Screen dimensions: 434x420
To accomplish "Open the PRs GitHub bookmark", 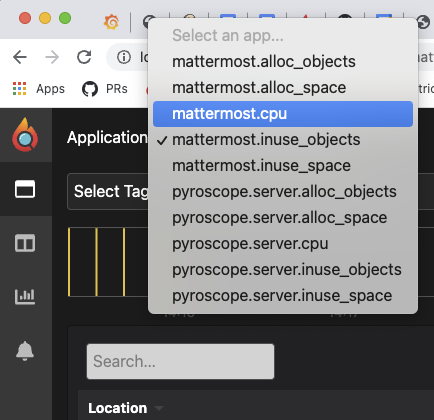I will (x=105, y=89).
